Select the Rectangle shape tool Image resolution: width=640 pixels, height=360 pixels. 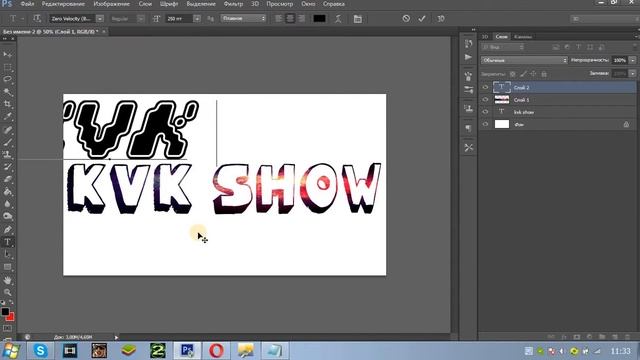pyautogui.click(x=7, y=267)
